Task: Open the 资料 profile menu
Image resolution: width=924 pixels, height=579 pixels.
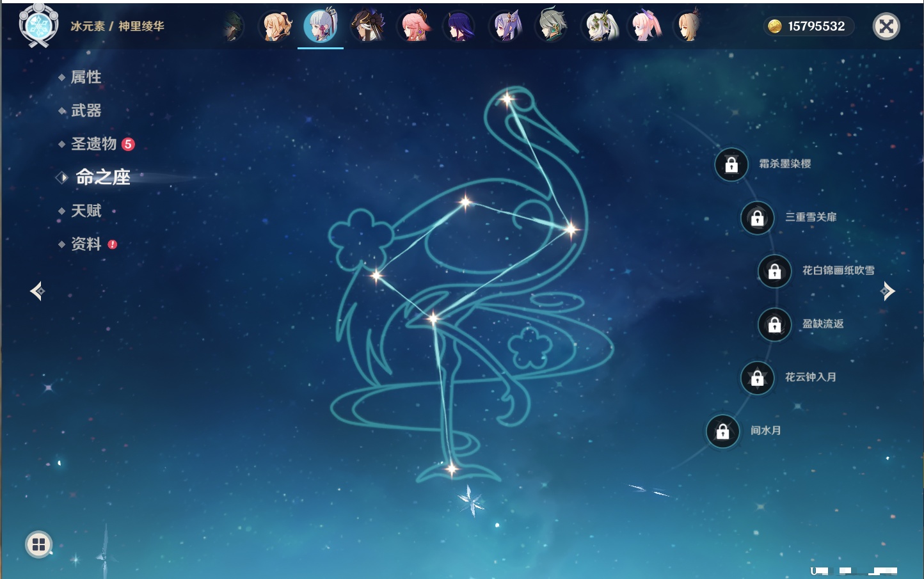Action: [86, 244]
